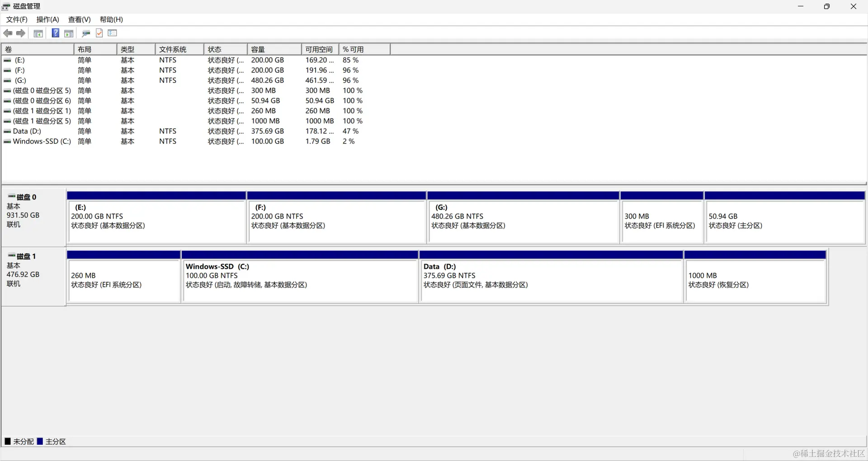This screenshot has height=461, width=868.
Task: Sort by the 容量 column header
Action: click(x=274, y=49)
